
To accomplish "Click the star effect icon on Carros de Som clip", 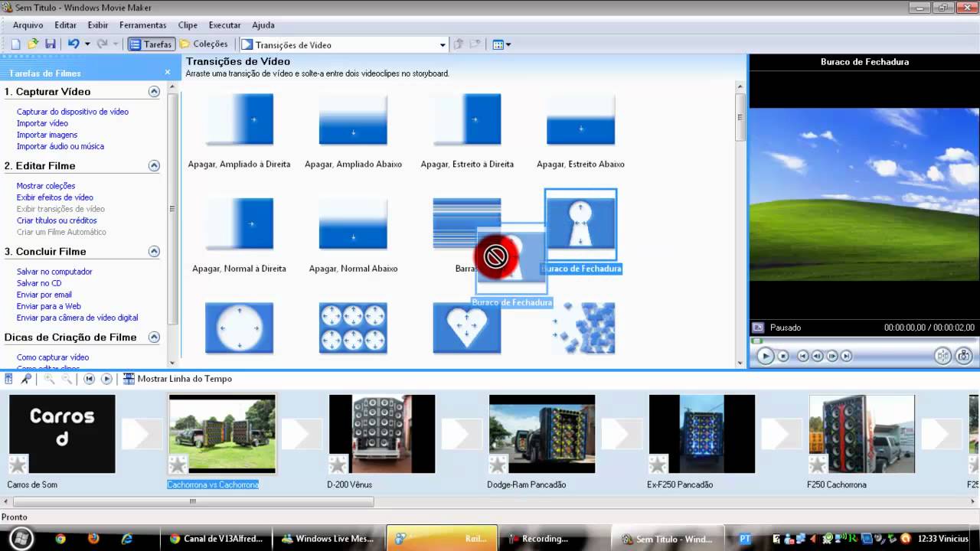I will pyautogui.click(x=18, y=464).
